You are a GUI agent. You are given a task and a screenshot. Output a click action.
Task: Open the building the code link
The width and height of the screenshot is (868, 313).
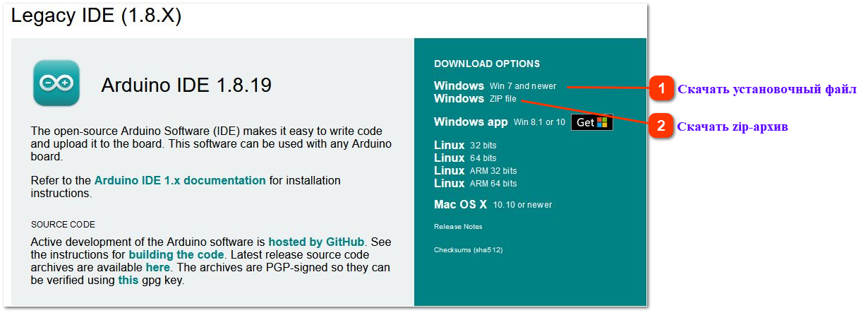point(176,254)
